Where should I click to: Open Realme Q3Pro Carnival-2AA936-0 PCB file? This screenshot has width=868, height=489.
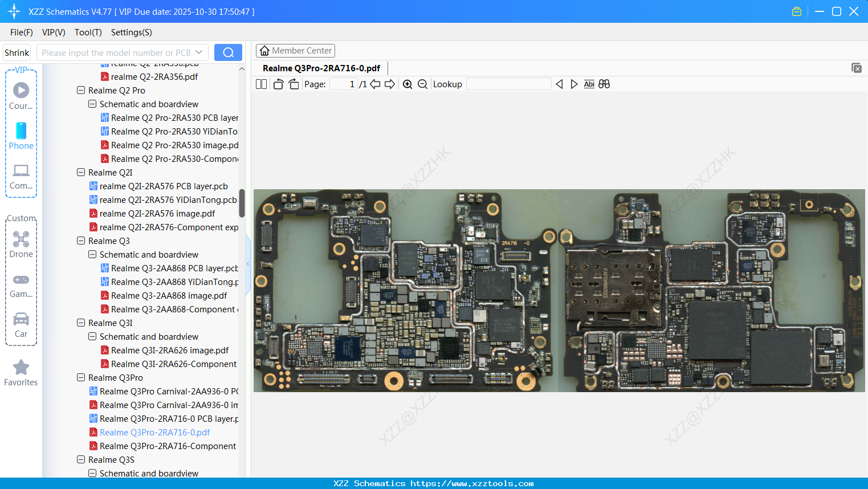164,392
